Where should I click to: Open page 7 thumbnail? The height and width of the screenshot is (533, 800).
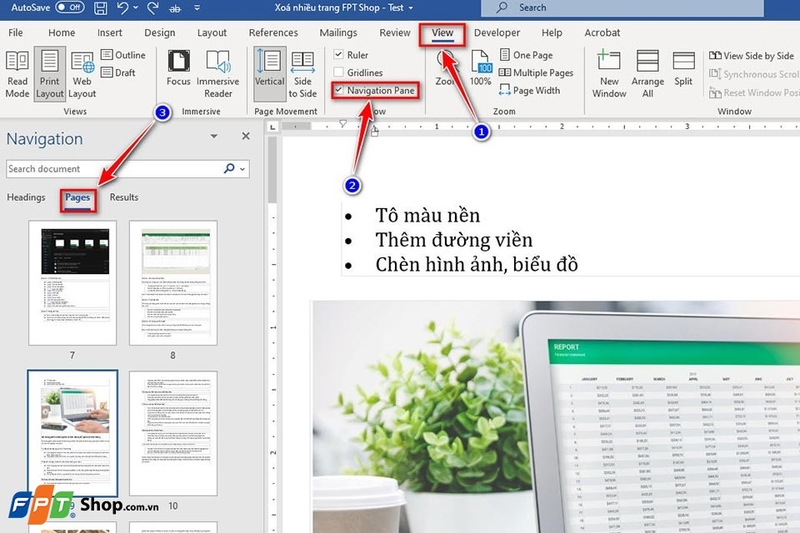72,283
